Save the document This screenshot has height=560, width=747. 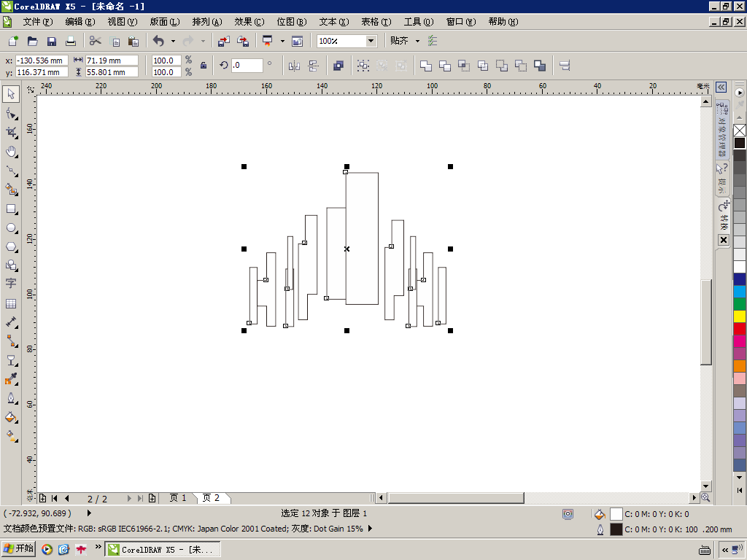(x=52, y=41)
